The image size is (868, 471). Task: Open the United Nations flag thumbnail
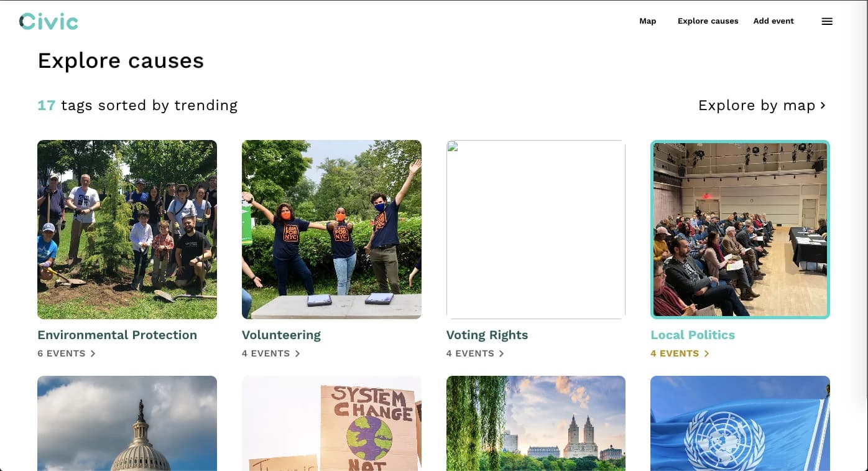[740, 423]
